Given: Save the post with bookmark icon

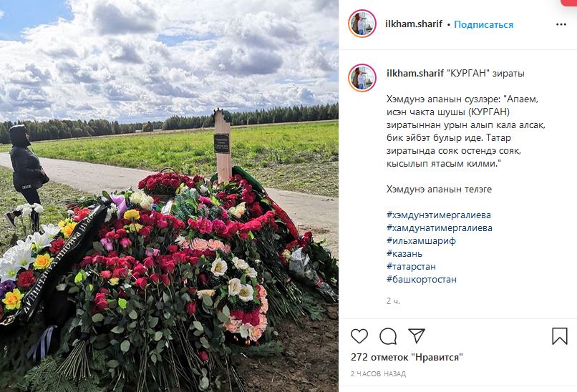Looking at the screenshot, I should (x=559, y=335).
